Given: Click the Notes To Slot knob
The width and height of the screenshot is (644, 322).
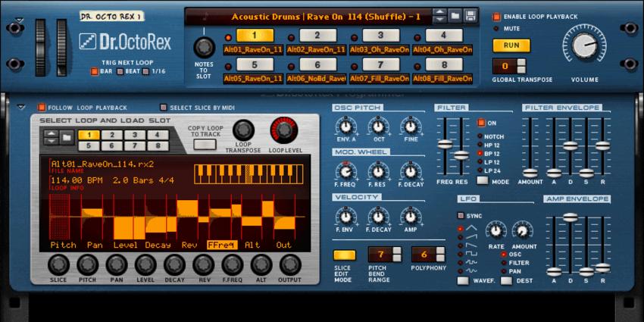Looking at the screenshot, I should coord(202,47).
